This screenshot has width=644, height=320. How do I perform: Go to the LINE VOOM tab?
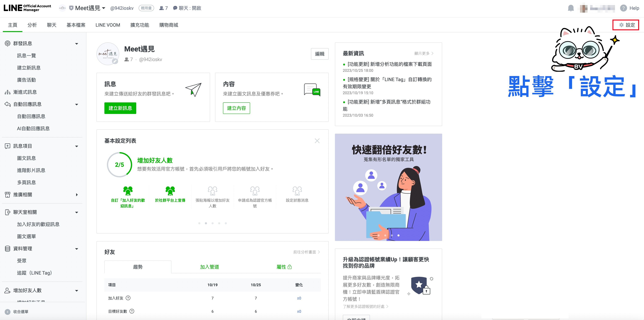point(108,25)
